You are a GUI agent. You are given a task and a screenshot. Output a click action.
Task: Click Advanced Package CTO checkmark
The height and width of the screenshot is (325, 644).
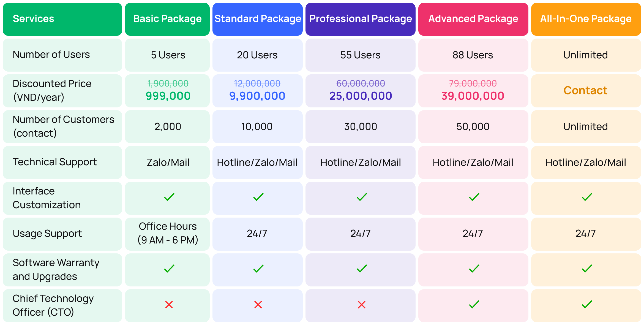474,304
